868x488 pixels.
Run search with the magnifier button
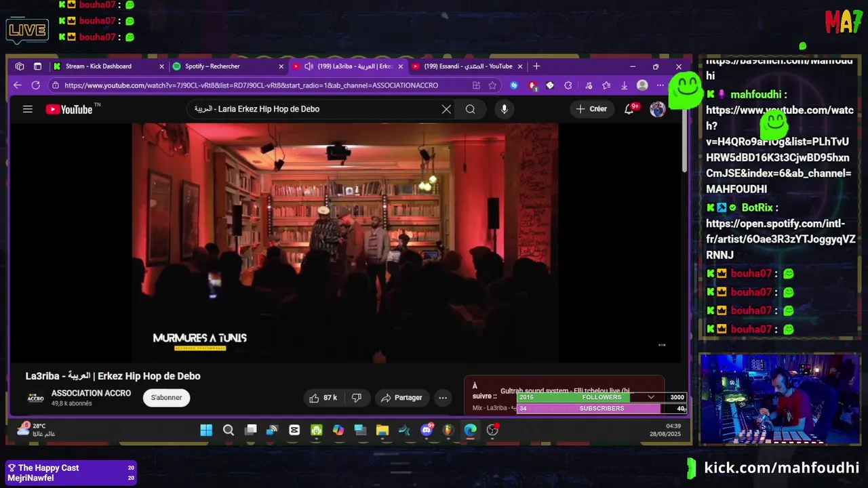pyautogui.click(x=470, y=109)
